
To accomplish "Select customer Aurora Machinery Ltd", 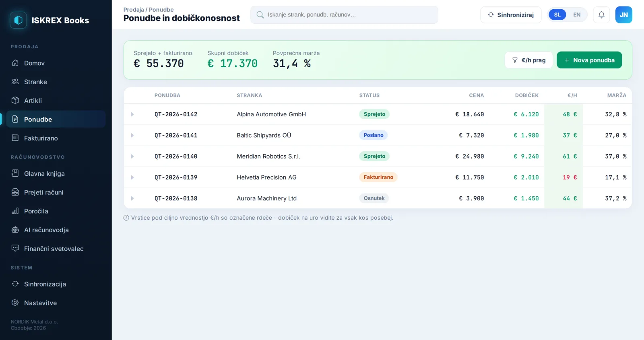I will tap(266, 198).
